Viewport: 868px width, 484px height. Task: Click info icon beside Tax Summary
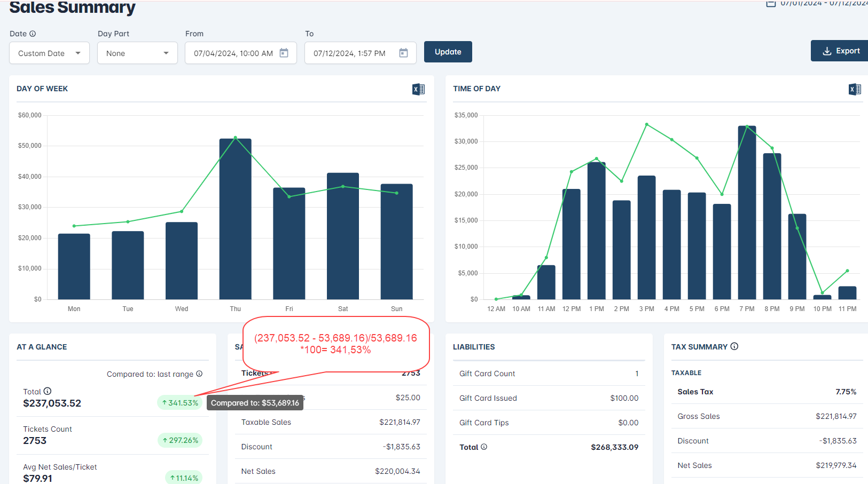[734, 346]
